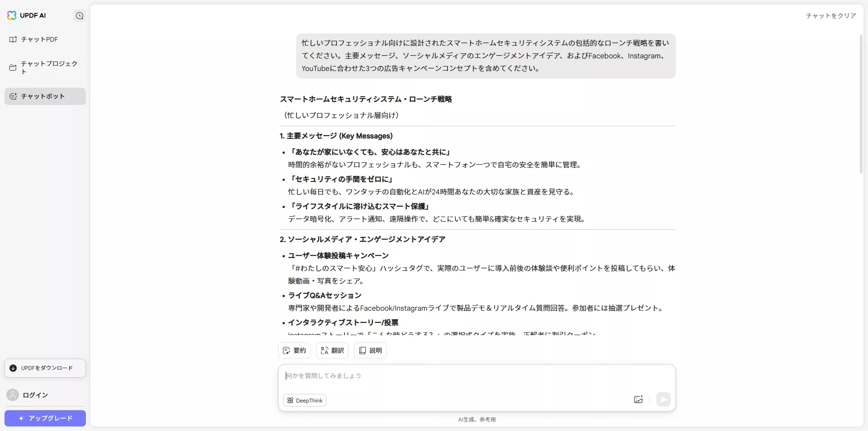The width and height of the screenshot is (868, 431).
Task: Click the チャットPDF book icon
Action: click(13, 39)
